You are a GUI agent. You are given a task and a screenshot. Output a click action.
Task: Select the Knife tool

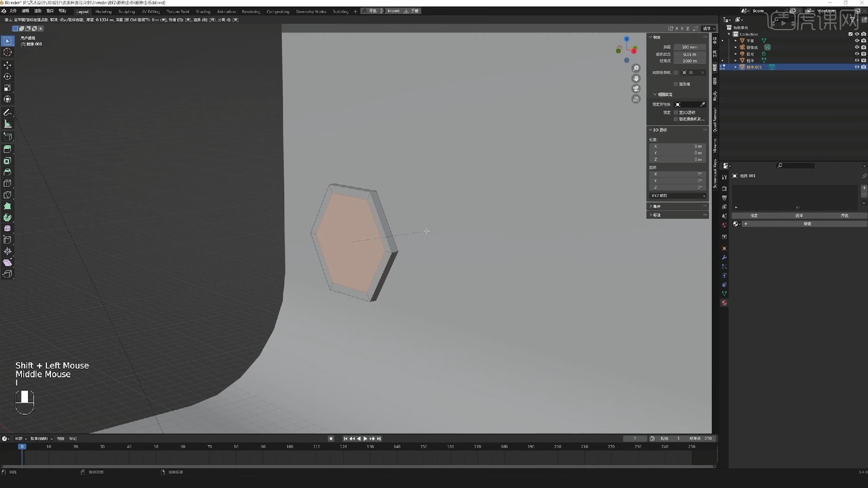point(8,195)
